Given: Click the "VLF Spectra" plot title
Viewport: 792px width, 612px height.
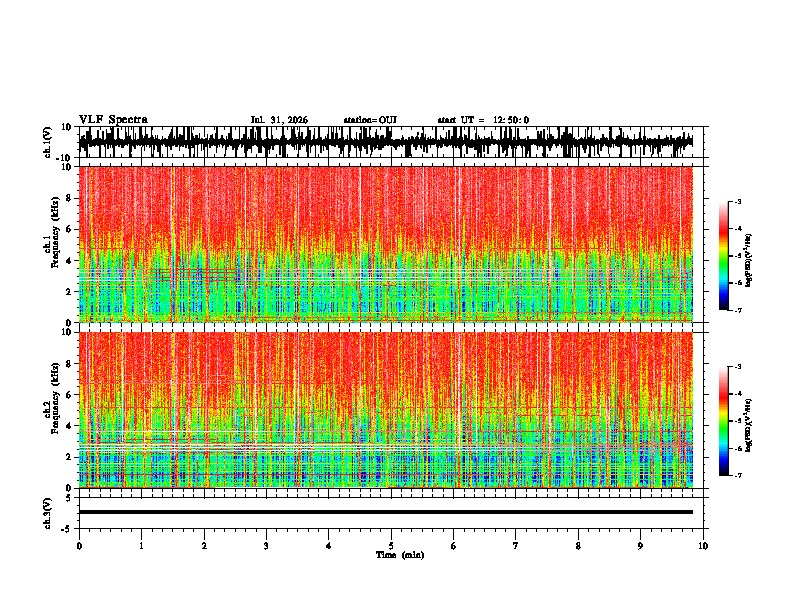Looking at the screenshot, I should [113, 120].
